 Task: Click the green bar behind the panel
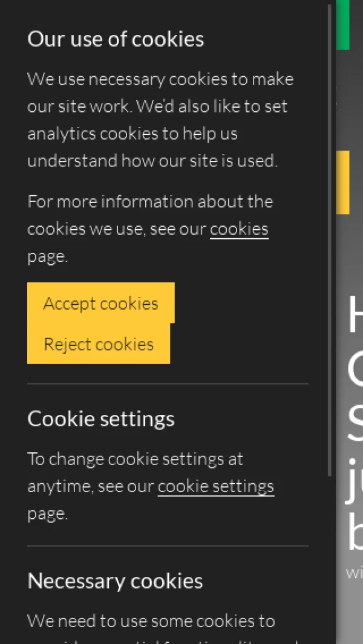tap(343, 24)
